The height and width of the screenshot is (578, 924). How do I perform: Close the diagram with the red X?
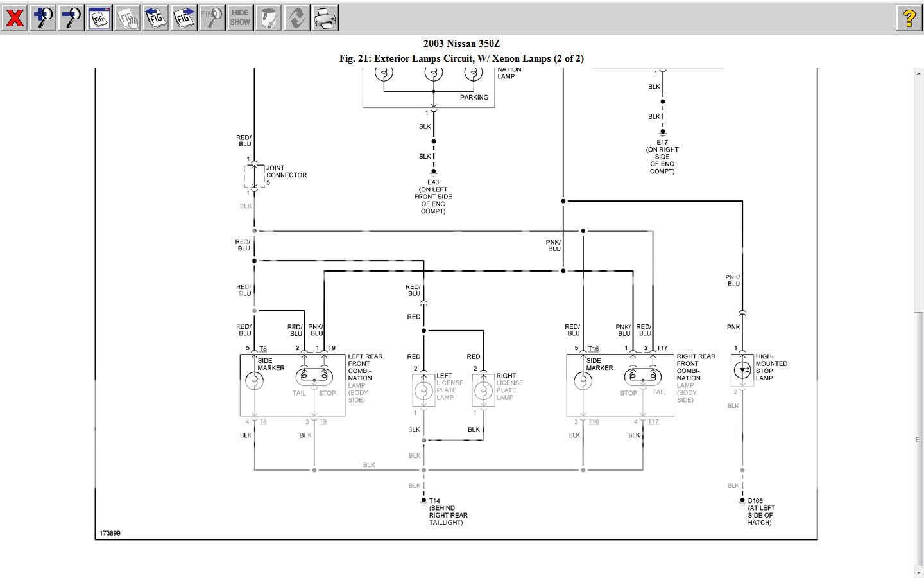[x=15, y=17]
